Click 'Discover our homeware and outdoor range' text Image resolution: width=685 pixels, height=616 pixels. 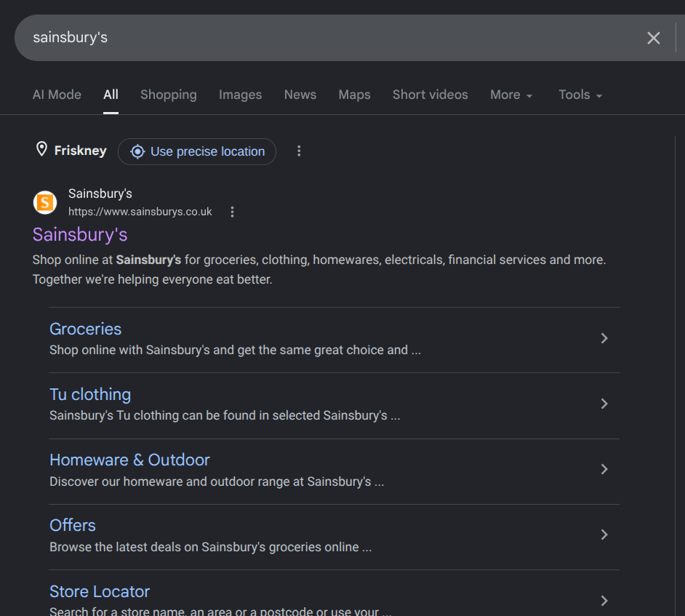pos(217,481)
